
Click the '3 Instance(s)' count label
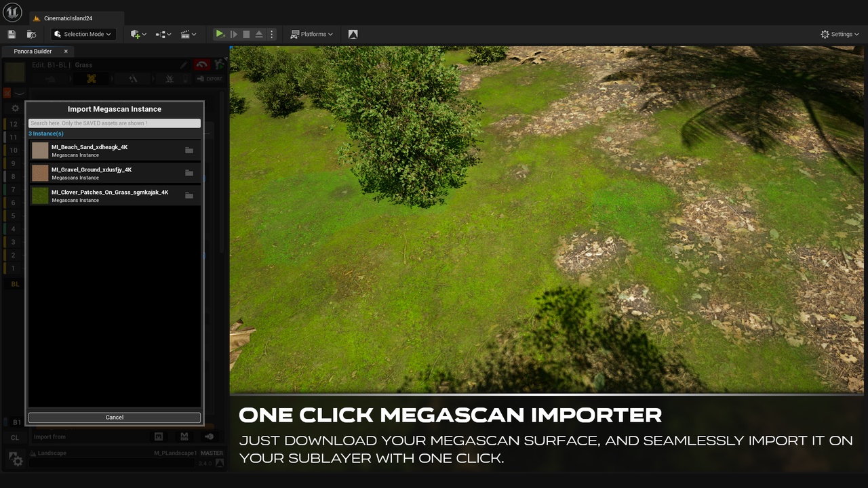tap(46, 134)
